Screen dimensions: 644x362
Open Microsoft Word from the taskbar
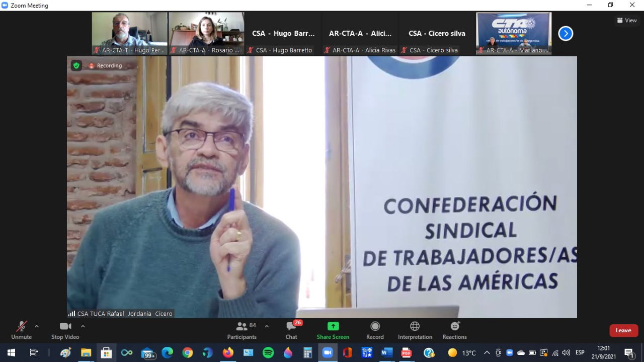386,352
